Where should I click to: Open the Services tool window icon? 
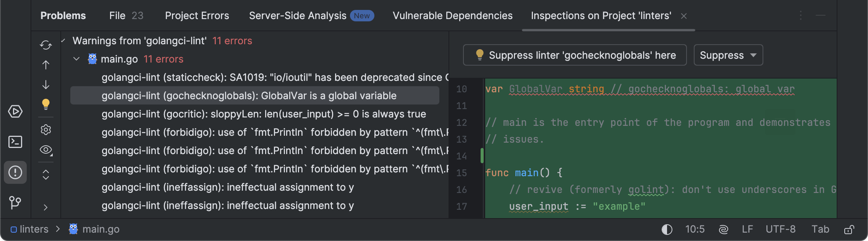[15, 111]
